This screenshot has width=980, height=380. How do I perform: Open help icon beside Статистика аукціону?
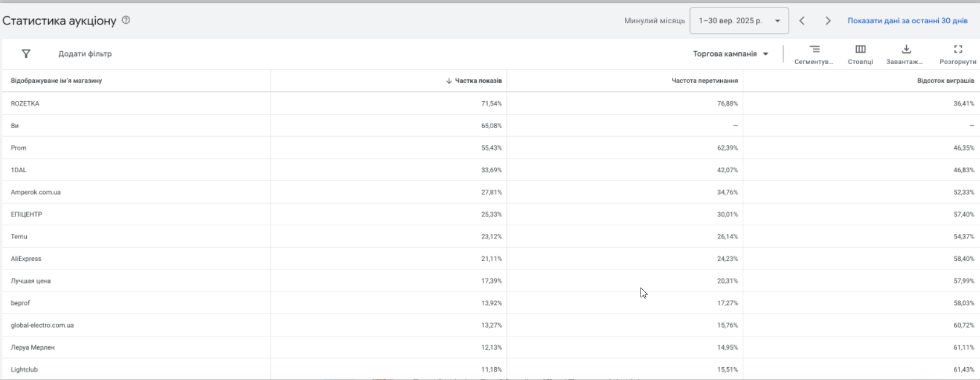126,20
